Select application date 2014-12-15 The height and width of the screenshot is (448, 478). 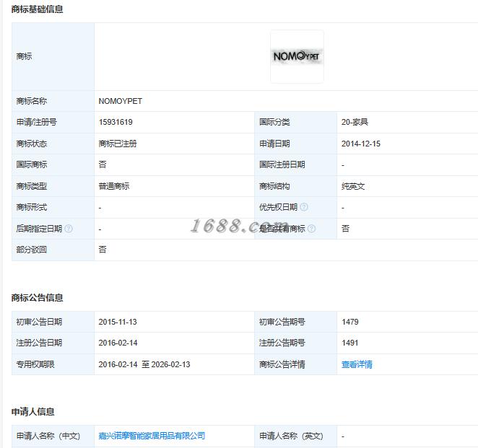[x=360, y=144]
